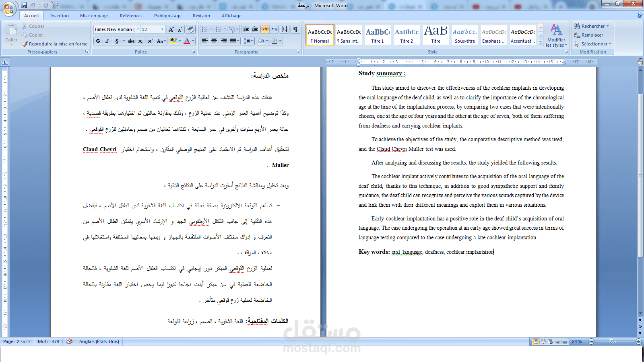
Task: Select the Italic formatting icon
Action: point(107,41)
